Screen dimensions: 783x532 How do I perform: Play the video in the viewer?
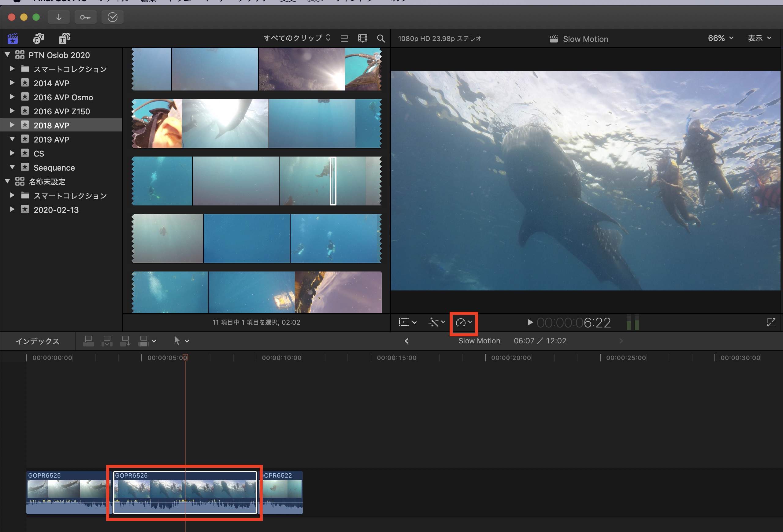pos(530,323)
